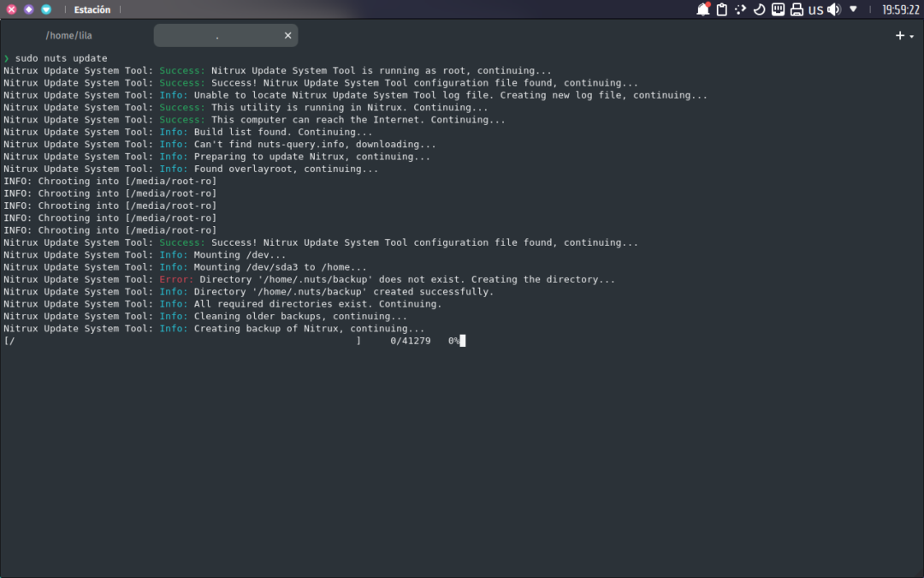Add a new terminal tab with plus
The image size is (924, 578).
(x=899, y=35)
